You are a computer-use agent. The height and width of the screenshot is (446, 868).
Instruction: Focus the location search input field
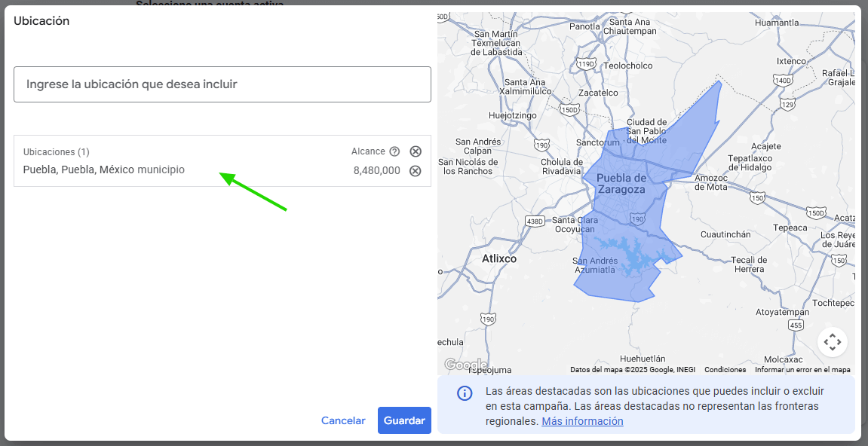(x=222, y=84)
